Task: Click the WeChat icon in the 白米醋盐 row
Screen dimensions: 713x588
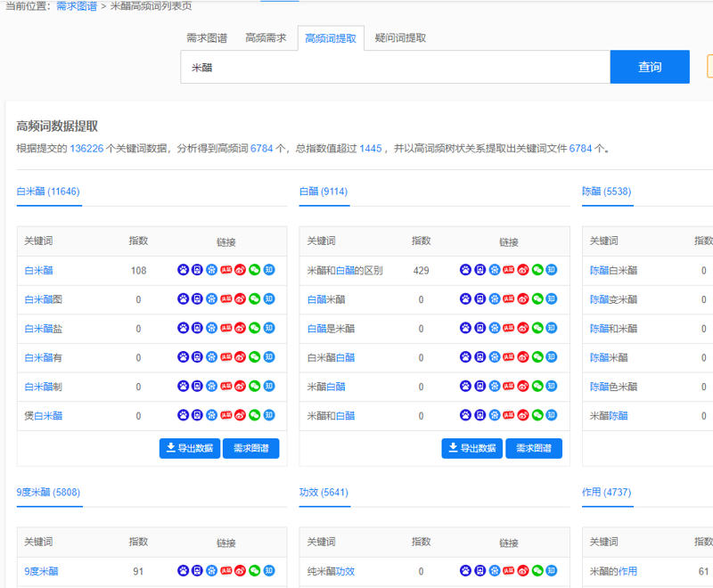Action: pyautogui.click(x=255, y=329)
